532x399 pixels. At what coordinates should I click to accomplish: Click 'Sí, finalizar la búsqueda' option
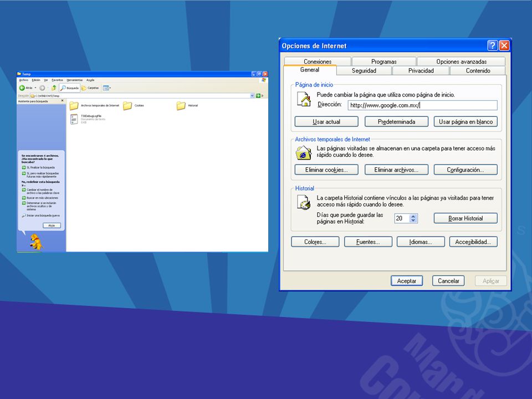coord(38,167)
